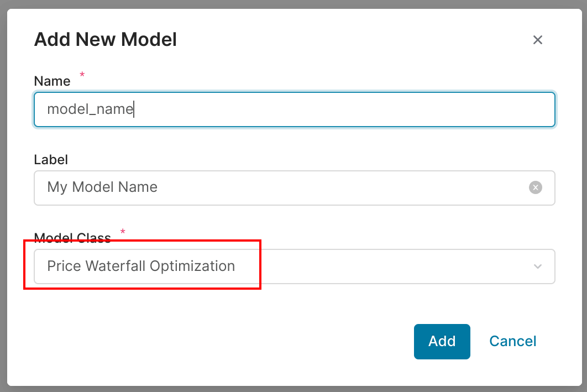
Task: Click the Model Class dropdown chevron arrow
Action: [x=538, y=266]
